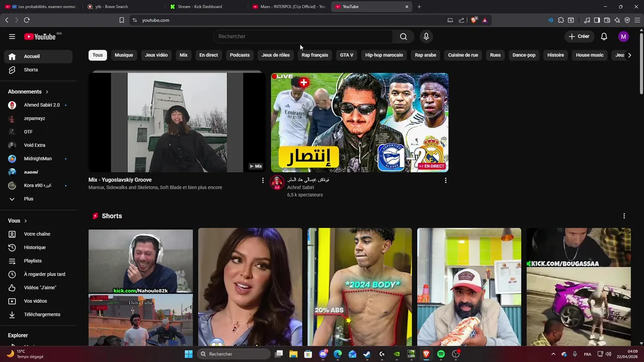Bookmark this page
The width and height of the screenshot is (644, 362).
click(122, 20)
